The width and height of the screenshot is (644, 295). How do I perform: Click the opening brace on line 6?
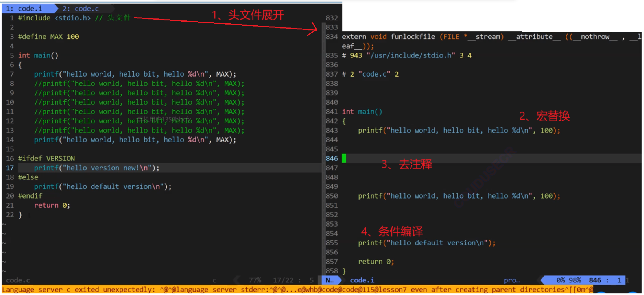click(x=20, y=65)
